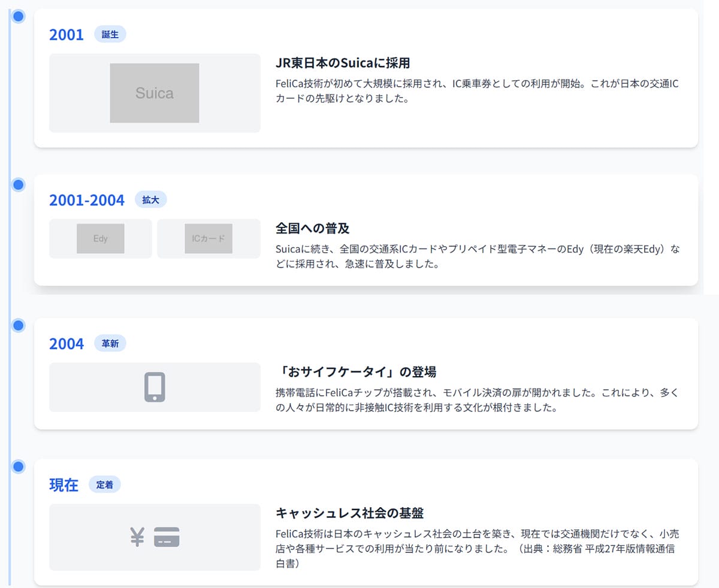Click the paragraph starting 携帯電話にFeliCaチップが搭載

point(478,400)
